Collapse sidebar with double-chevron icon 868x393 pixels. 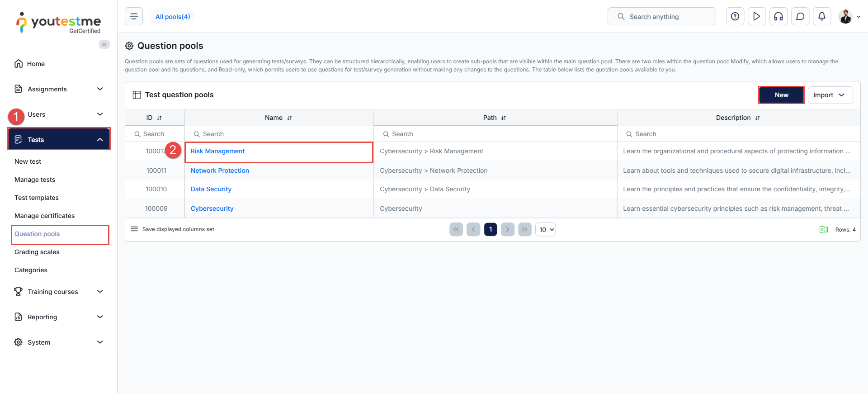(x=104, y=44)
